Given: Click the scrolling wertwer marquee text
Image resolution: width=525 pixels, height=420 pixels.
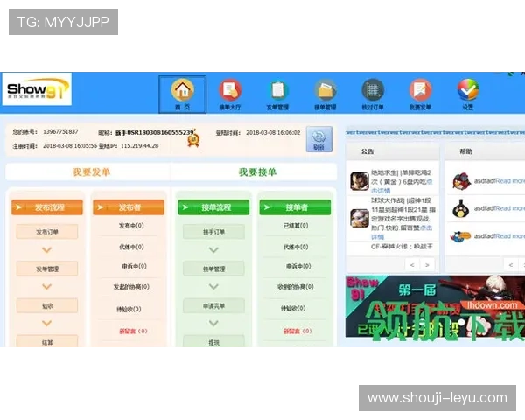Looking at the screenshot, I should click(435, 132).
